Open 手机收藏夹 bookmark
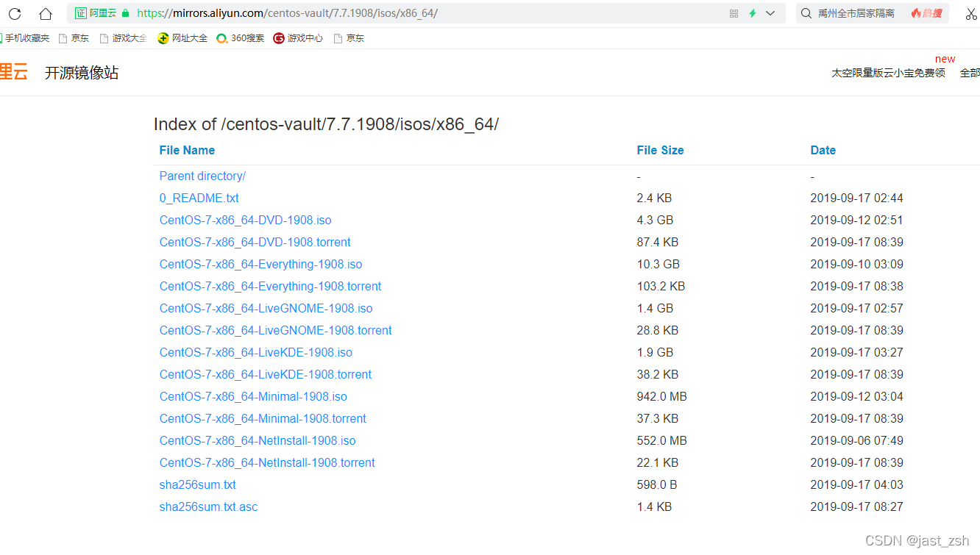The image size is (980, 555). tap(24, 38)
